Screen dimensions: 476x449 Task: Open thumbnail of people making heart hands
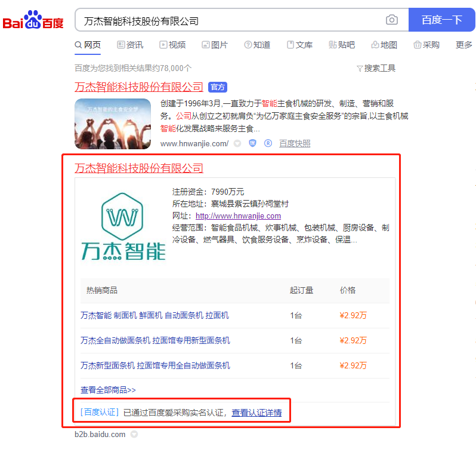pyautogui.click(x=113, y=124)
